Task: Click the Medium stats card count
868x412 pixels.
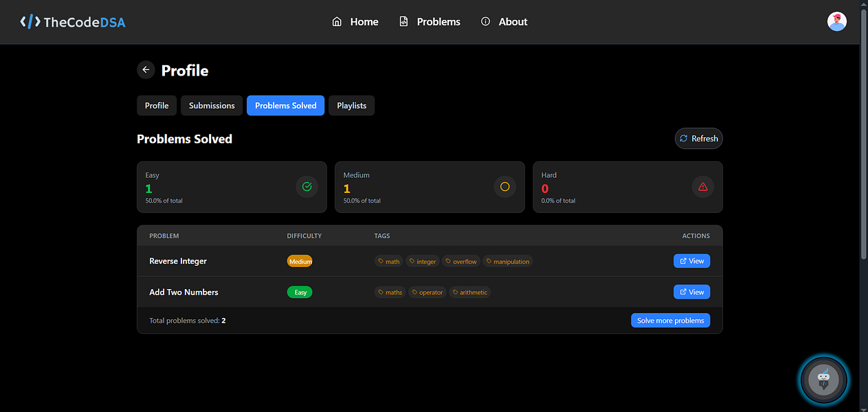Action: point(346,189)
